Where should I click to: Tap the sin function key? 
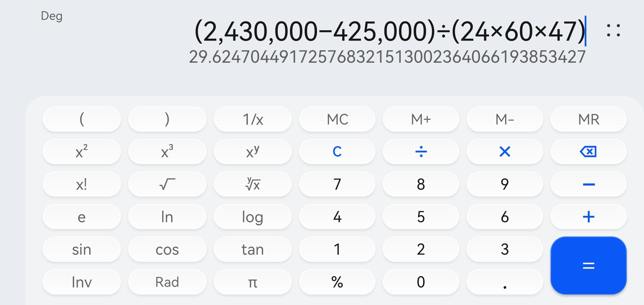(x=82, y=250)
